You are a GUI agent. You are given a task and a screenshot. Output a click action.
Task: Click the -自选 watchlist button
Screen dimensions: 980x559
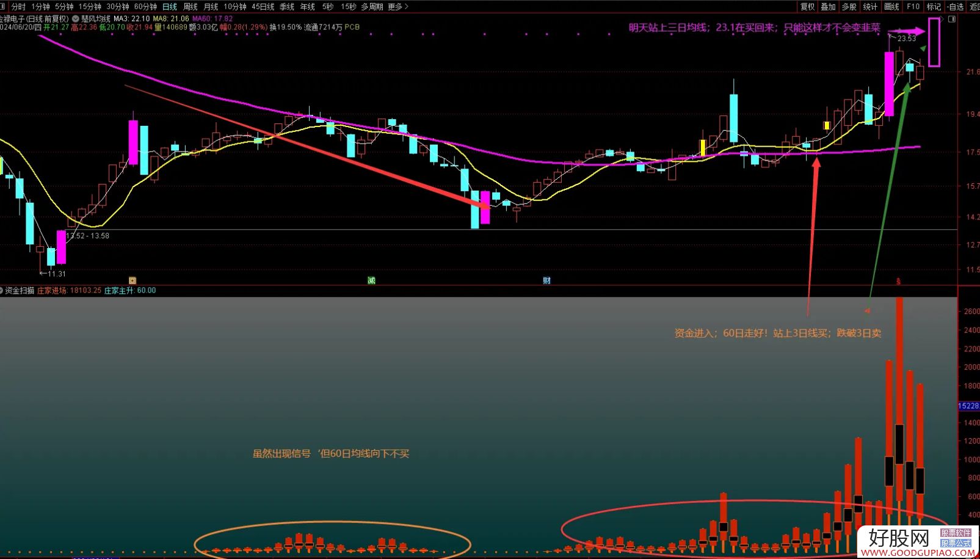[955, 7]
